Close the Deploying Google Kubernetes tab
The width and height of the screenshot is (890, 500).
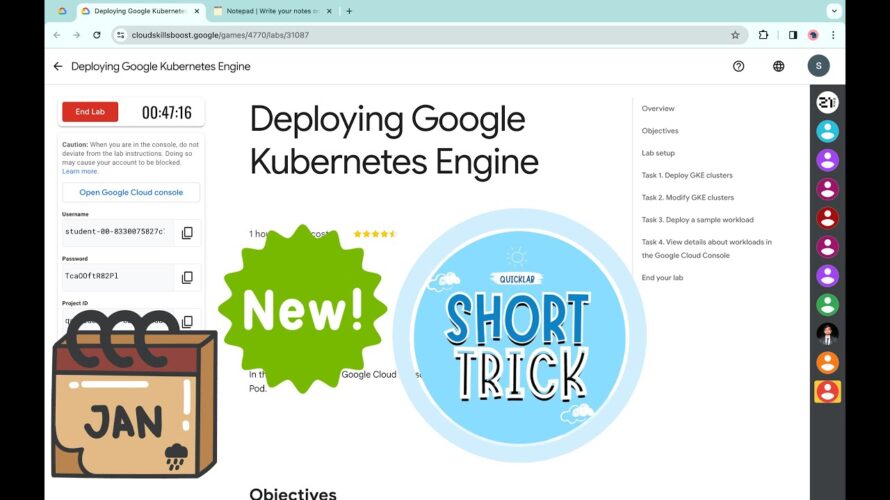pos(197,11)
